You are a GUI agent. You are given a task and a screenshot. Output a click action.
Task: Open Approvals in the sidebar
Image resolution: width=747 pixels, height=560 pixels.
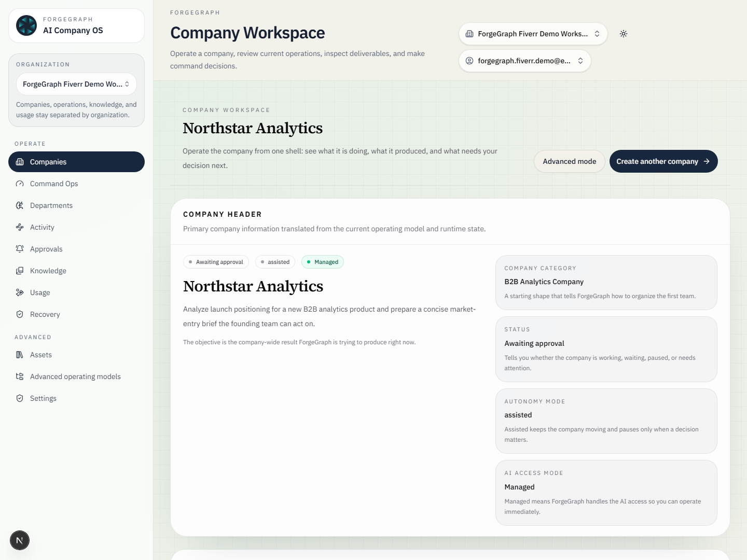[76, 249]
